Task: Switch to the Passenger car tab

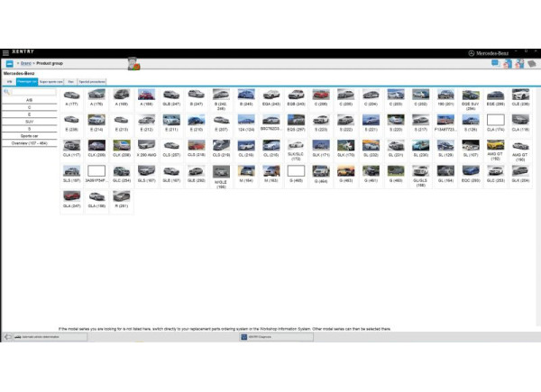Action: 28,81
